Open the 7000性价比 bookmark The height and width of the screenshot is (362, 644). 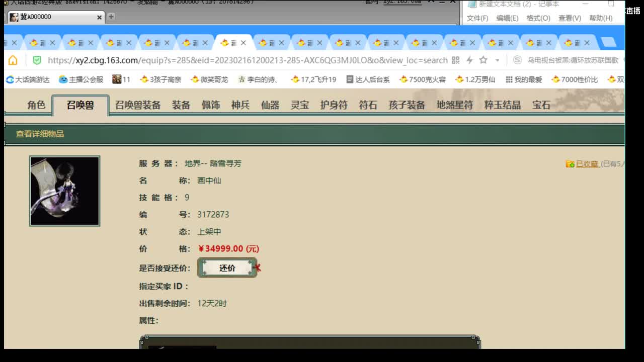coord(575,79)
